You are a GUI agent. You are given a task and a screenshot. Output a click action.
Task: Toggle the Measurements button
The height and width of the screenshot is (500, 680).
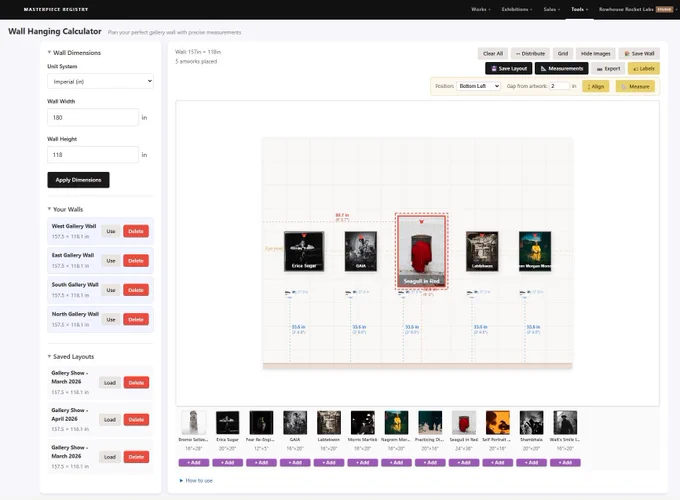coord(562,69)
